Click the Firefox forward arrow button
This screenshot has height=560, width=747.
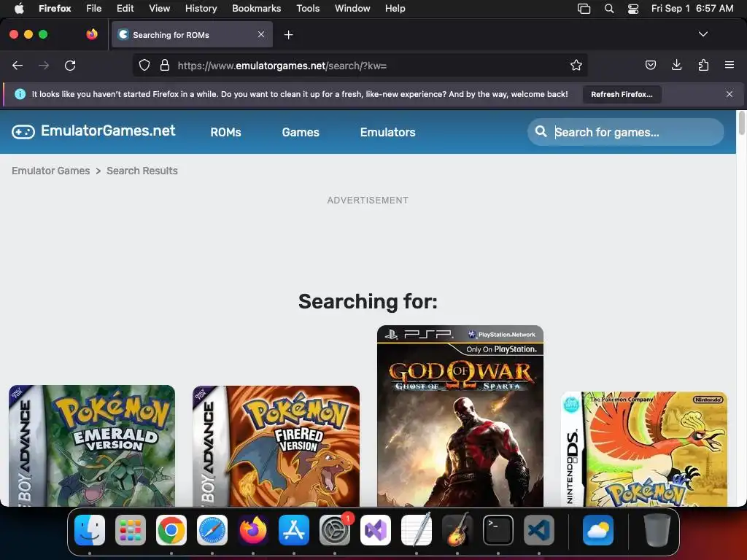pos(44,65)
